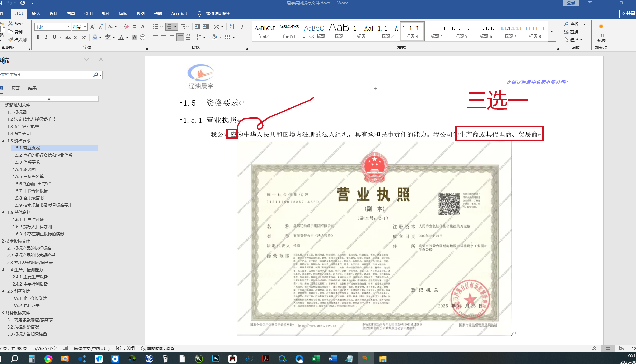Click the 查找 find magnifier
Viewport: 636px width, 364px height.
(x=571, y=24)
